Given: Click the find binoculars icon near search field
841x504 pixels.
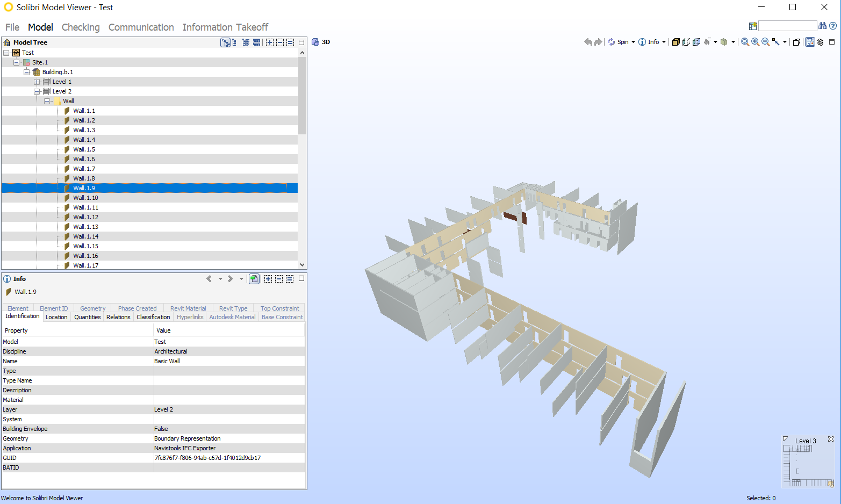Looking at the screenshot, I should click(x=823, y=25).
